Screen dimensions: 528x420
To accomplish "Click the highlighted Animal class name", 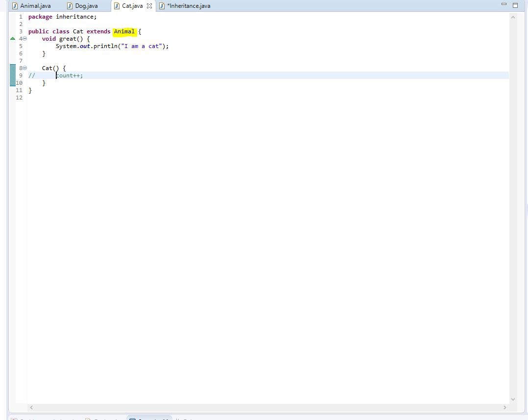I will pyautogui.click(x=124, y=31).
